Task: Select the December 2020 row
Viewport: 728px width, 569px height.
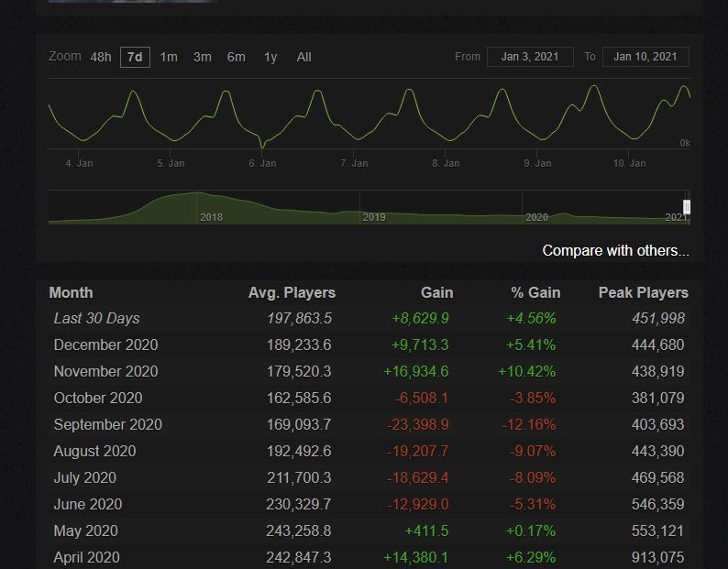Action: pyautogui.click(x=105, y=345)
